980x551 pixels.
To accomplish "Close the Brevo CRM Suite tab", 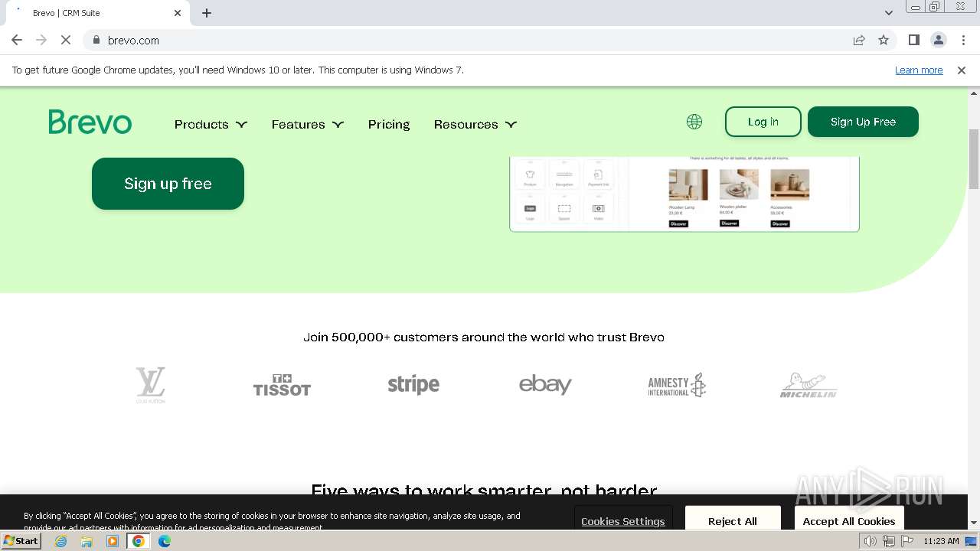I will point(178,13).
